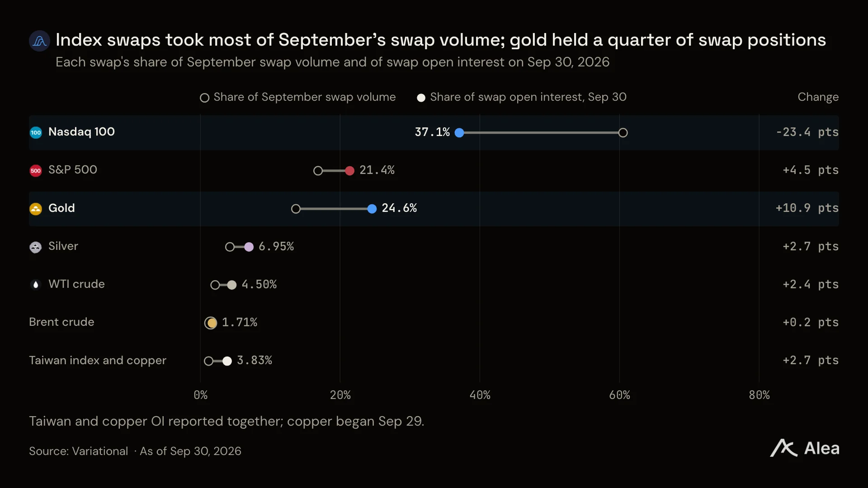
Task: Select the Nasdaq 100 hollow volume dot
Action: [x=623, y=132]
